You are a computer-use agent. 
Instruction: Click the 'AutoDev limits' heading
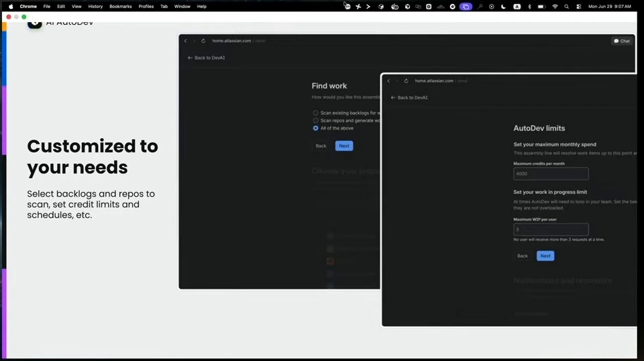539,128
